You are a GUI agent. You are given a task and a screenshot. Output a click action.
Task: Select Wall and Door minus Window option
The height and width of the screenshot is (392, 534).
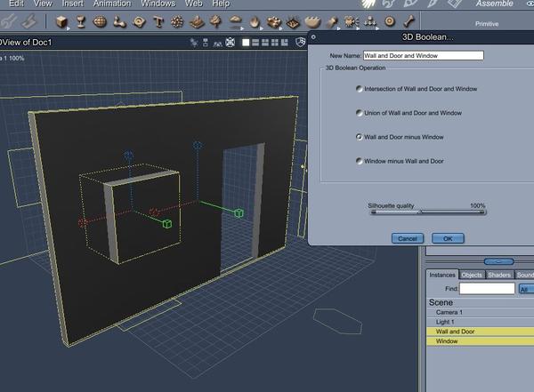click(359, 137)
